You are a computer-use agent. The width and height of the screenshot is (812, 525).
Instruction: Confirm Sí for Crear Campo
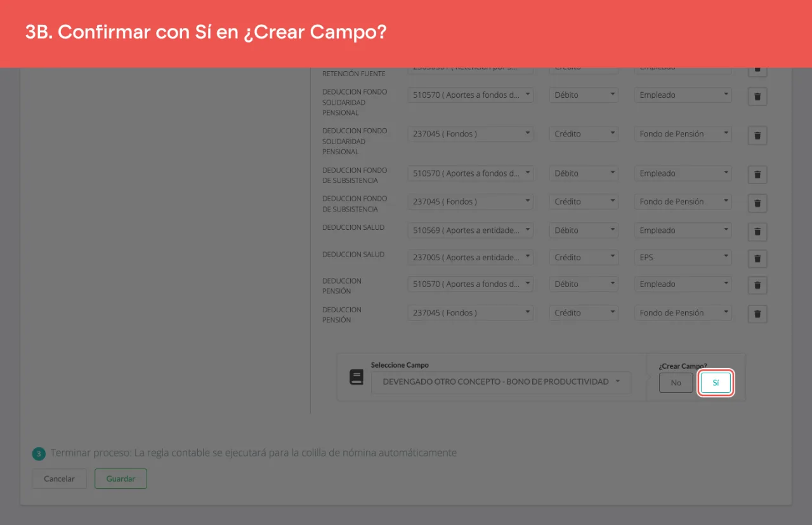(x=716, y=383)
